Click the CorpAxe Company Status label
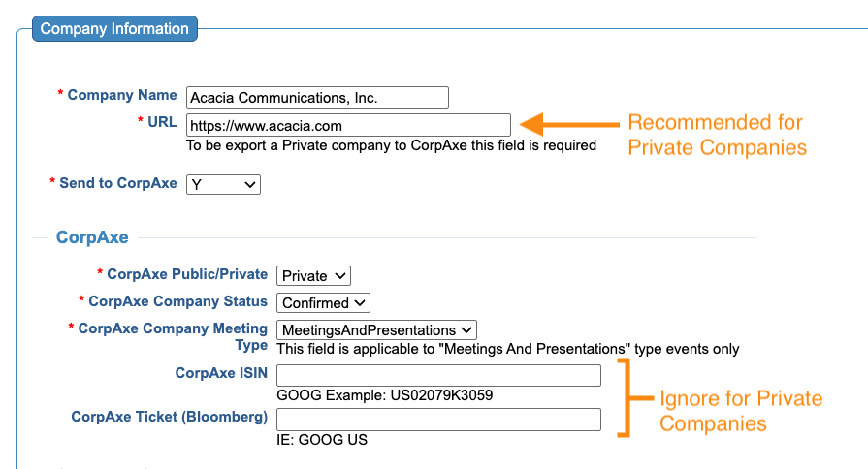 (177, 301)
